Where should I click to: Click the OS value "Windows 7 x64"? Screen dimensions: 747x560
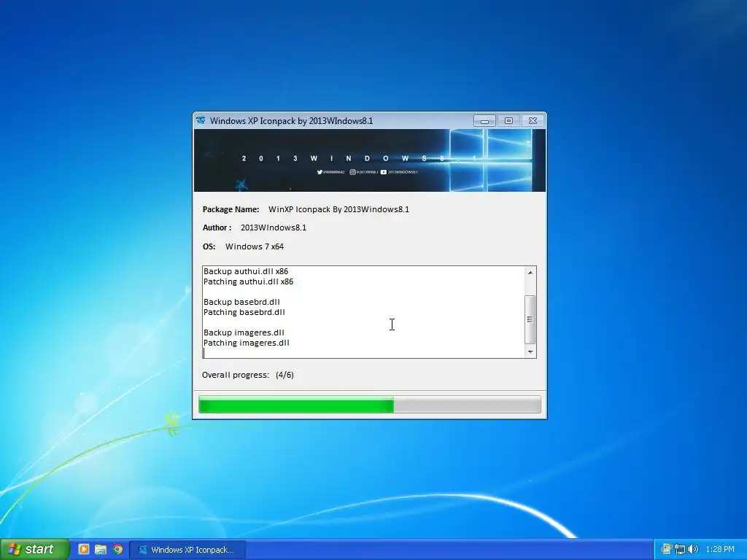(255, 246)
